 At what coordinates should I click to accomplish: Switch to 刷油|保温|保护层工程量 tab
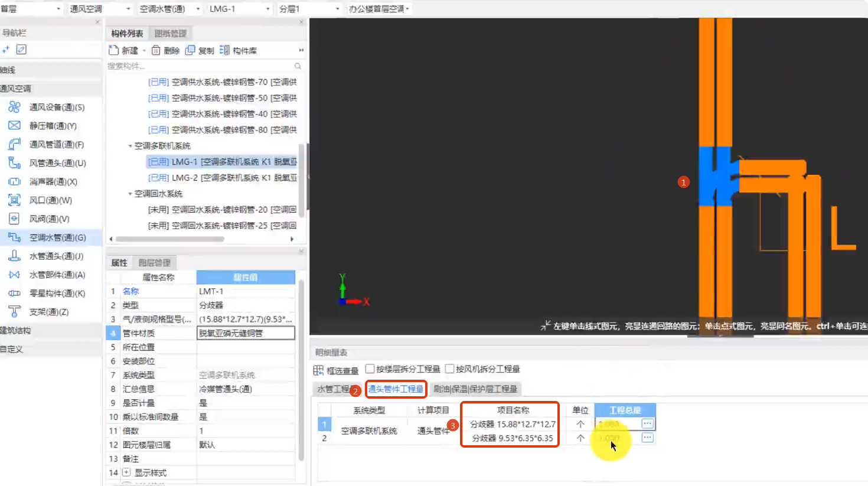click(475, 389)
